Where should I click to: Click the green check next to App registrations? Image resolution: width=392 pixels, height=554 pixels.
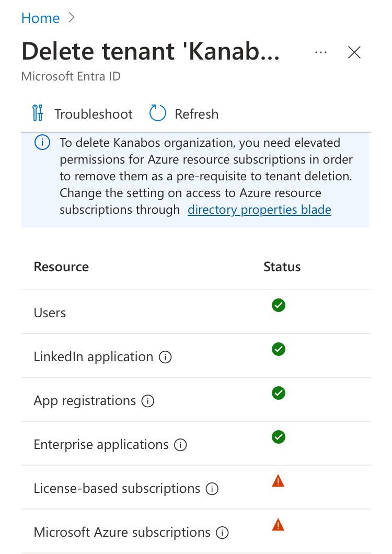click(x=278, y=393)
